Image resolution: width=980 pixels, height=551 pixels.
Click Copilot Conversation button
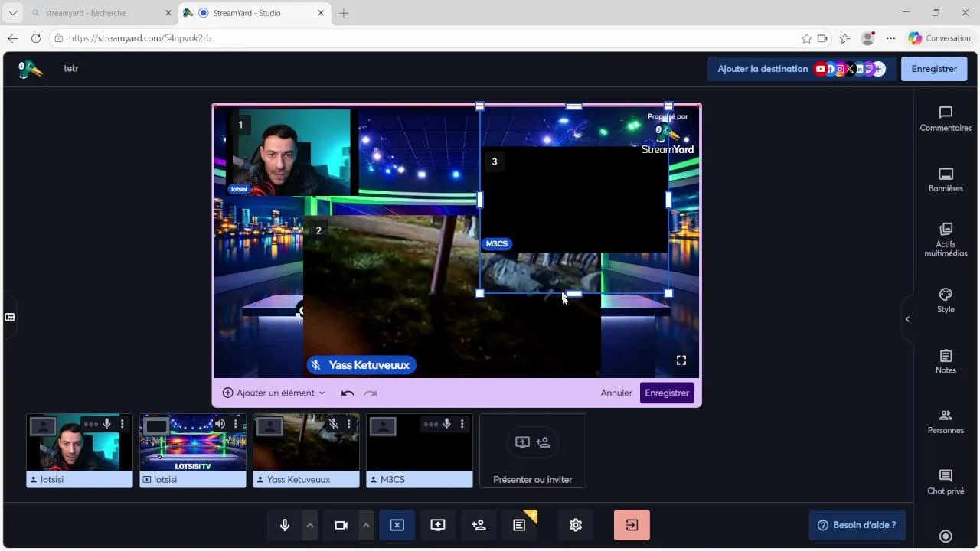tap(940, 38)
